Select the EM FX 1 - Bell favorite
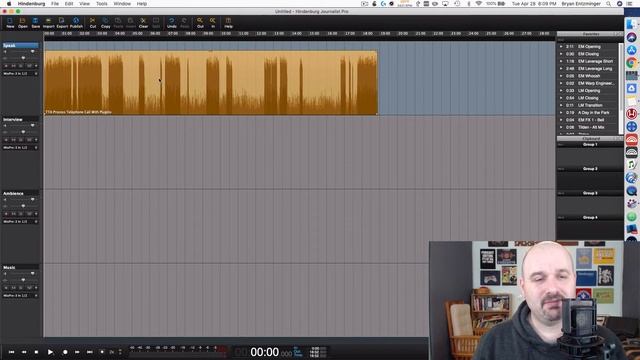This screenshot has width=640, height=360. (591, 120)
